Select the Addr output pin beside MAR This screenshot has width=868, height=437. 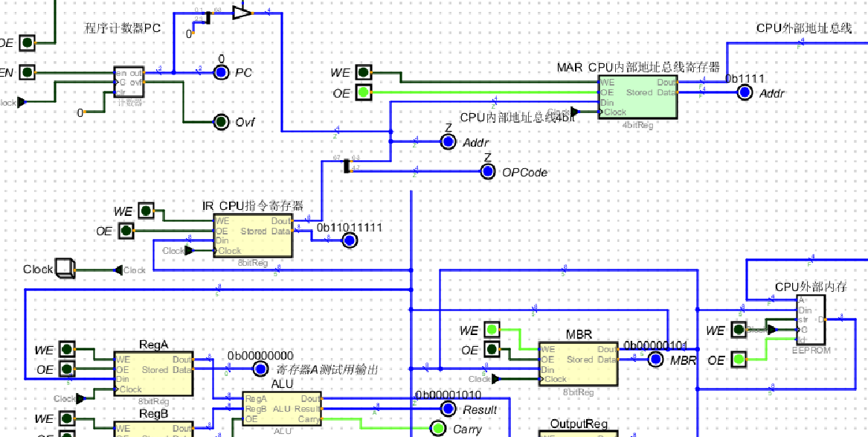(x=745, y=93)
